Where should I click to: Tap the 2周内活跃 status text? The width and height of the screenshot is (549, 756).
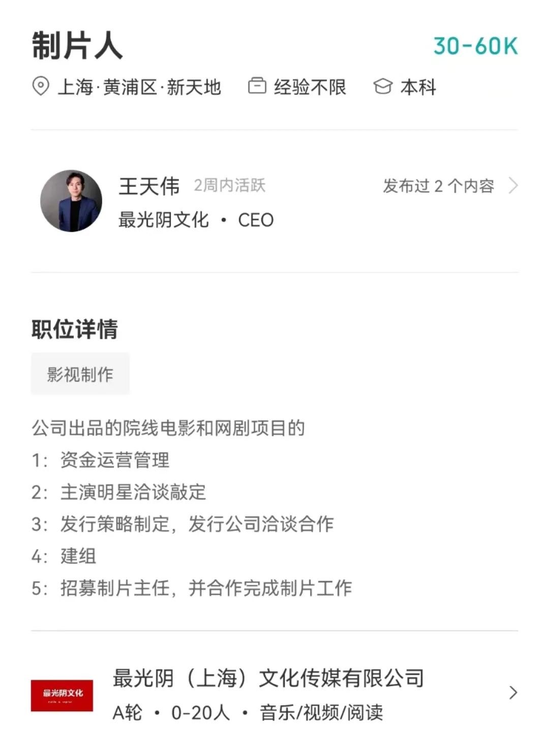click(230, 185)
